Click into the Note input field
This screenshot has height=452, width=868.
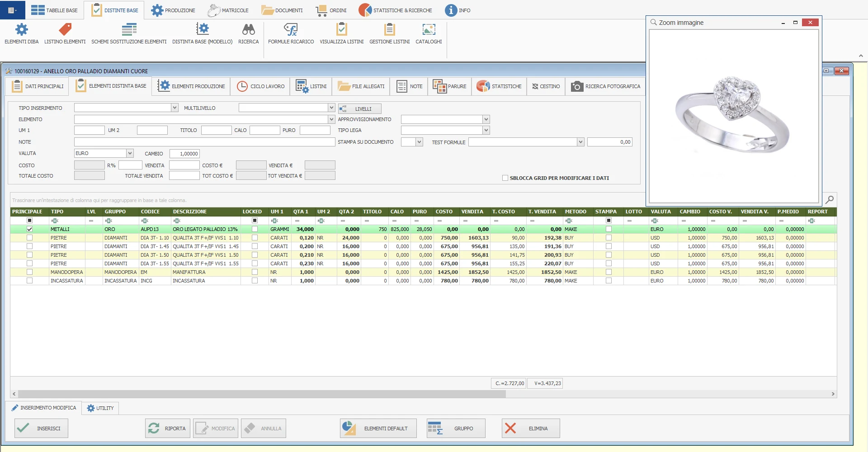point(204,142)
